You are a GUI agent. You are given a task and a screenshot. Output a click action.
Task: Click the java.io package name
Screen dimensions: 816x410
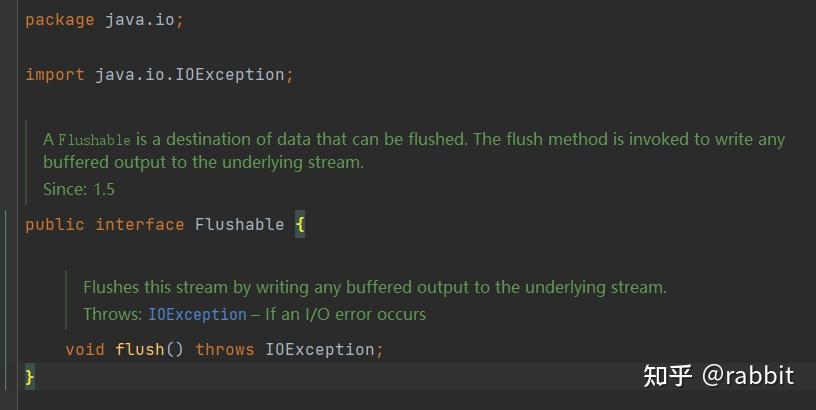140,20
